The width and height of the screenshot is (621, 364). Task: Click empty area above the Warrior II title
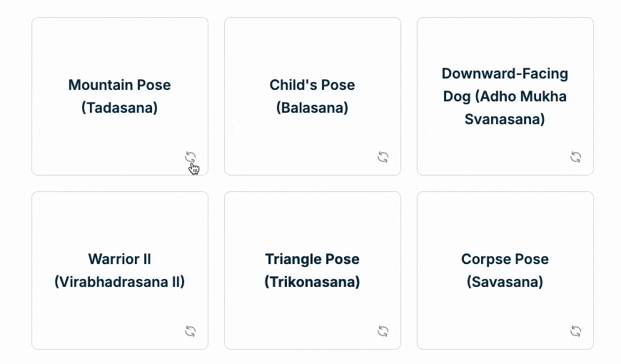tap(119, 221)
